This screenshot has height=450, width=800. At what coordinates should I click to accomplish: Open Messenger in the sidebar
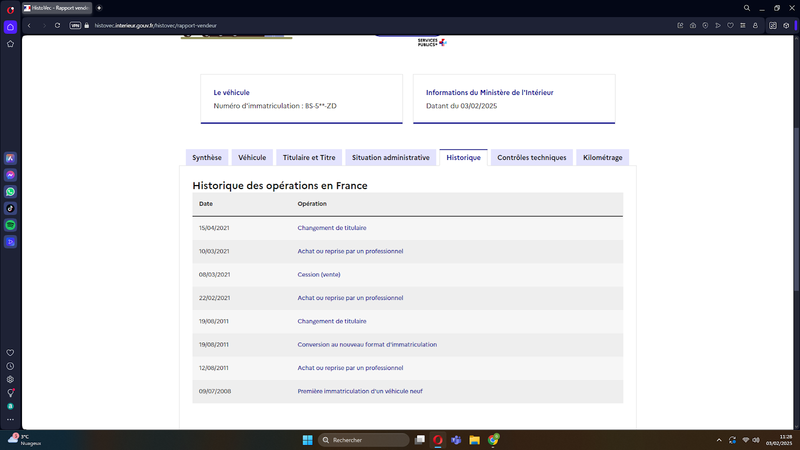click(10, 175)
